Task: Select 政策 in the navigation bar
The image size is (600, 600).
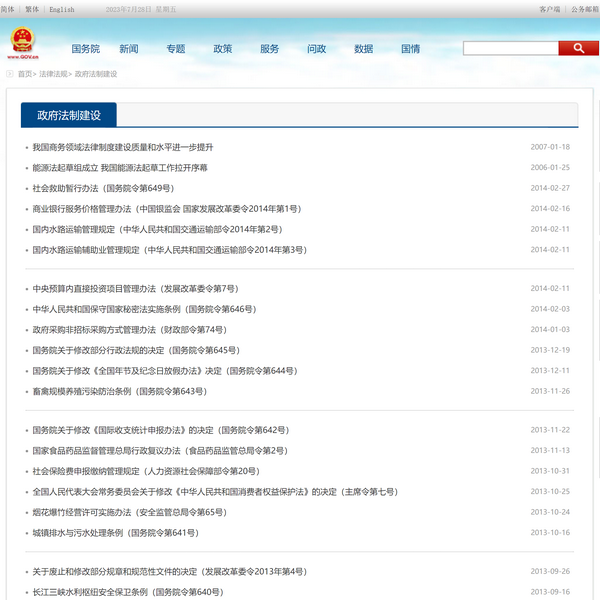Action: (223, 48)
